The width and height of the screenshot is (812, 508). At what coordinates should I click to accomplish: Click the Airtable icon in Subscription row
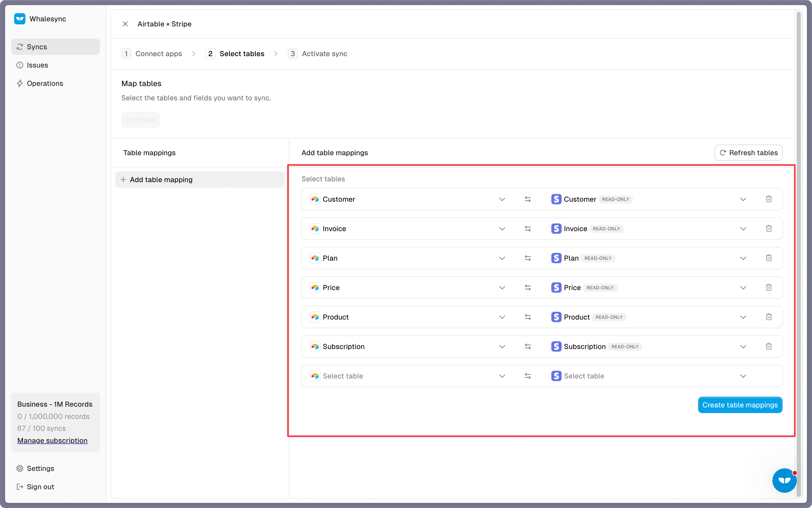tap(315, 346)
